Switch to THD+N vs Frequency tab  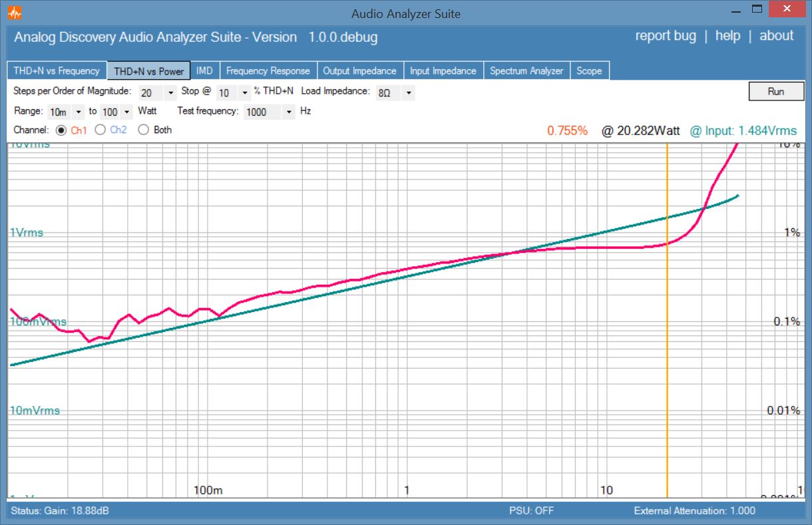(x=57, y=71)
